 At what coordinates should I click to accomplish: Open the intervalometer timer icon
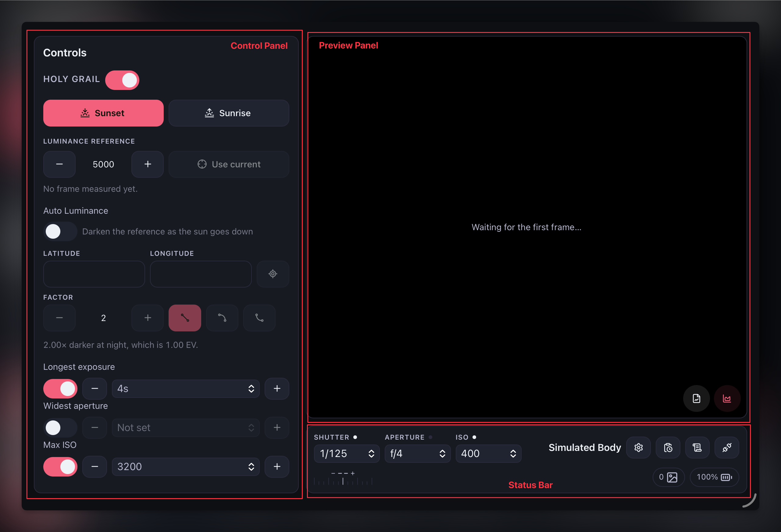[x=668, y=448]
